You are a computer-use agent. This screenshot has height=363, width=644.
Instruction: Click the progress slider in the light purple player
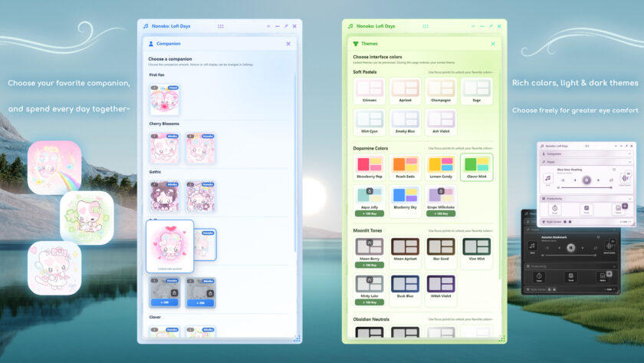585,187
